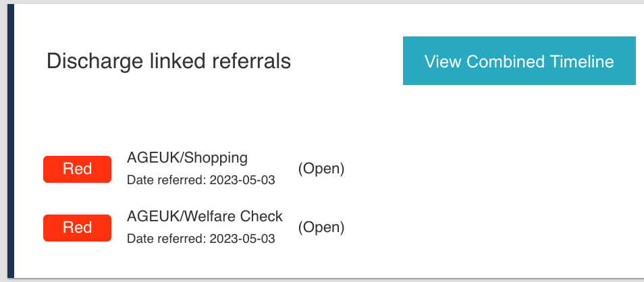Open the View Combined Timeline button

click(518, 61)
